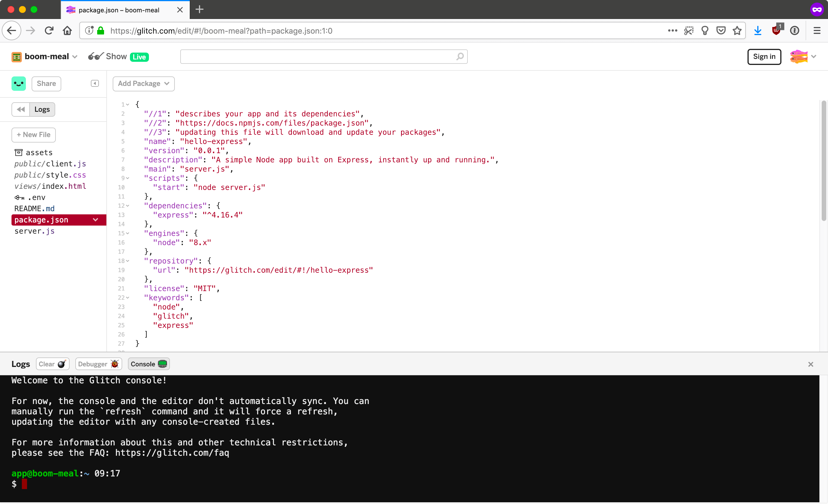Open the Console button

(x=149, y=364)
